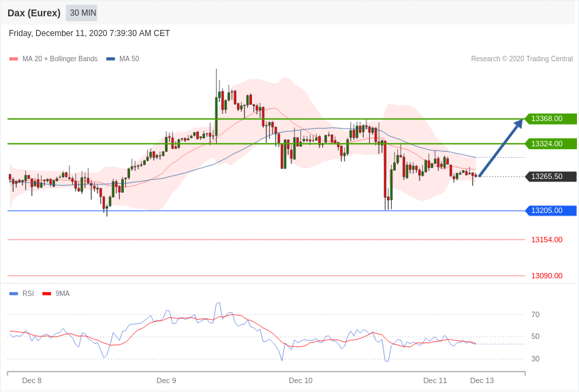Toggle the MA 50 legend entry

coord(123,59)
